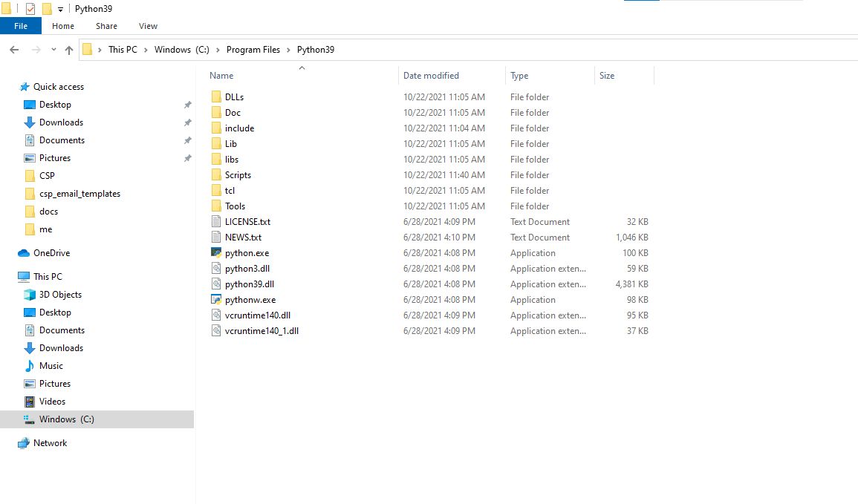This screenshot has width=858, height=504.
Task: Click This PC computer icon in sidebar
Action: (x=24, y=277)
